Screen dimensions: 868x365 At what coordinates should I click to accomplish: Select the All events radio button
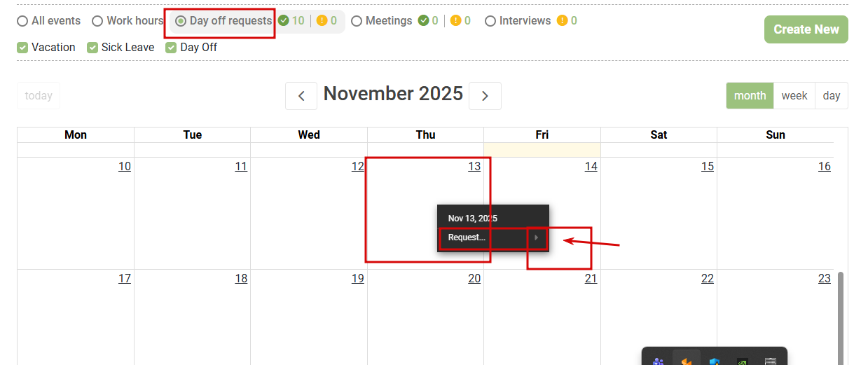pos(23,21)
